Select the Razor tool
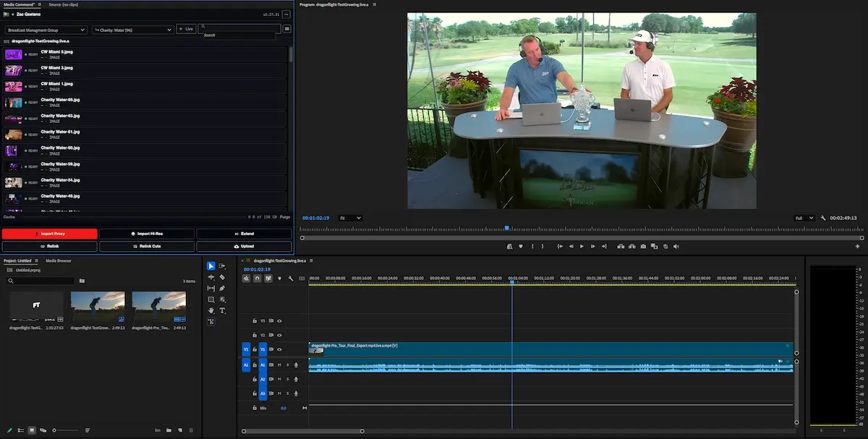 click(x=222, y=277)
